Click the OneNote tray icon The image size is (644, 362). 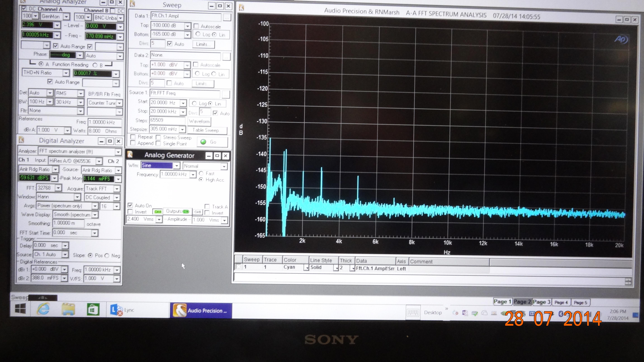465,313
